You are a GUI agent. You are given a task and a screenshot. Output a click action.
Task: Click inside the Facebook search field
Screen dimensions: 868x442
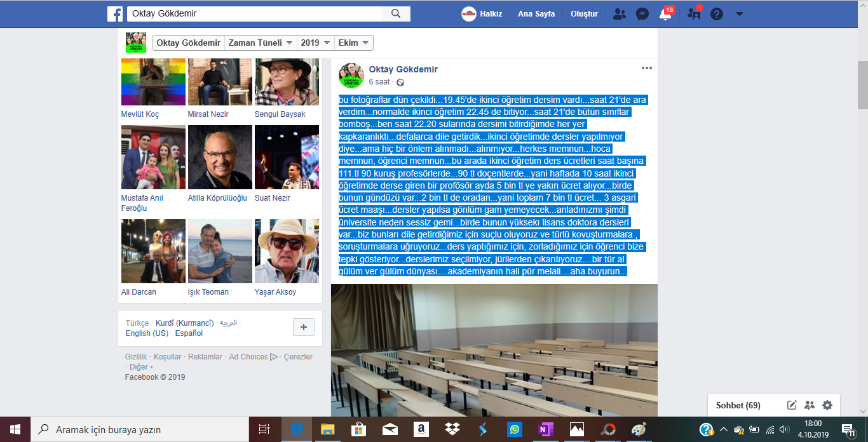click(254, 14)
